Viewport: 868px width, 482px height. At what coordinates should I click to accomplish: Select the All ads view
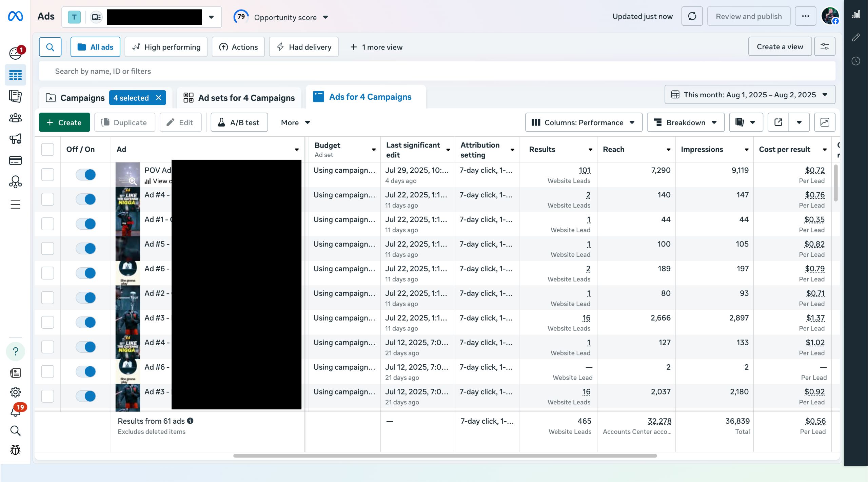tap(95, 47)
